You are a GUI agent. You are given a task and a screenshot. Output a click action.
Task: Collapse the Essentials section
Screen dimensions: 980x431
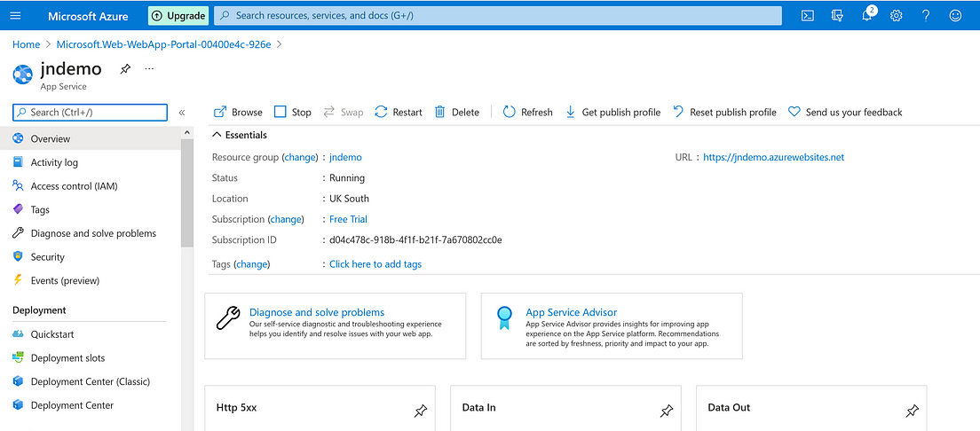240,135
